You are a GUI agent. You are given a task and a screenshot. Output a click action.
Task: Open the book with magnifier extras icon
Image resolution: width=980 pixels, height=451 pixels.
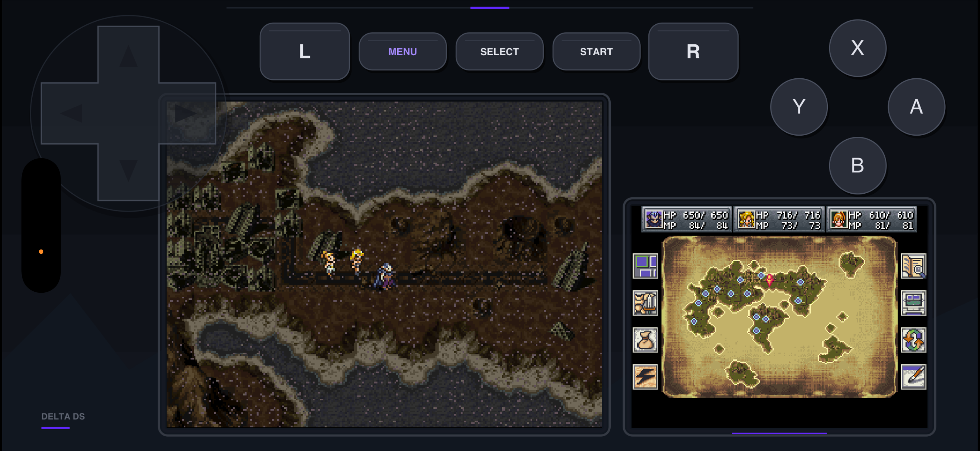913,266
